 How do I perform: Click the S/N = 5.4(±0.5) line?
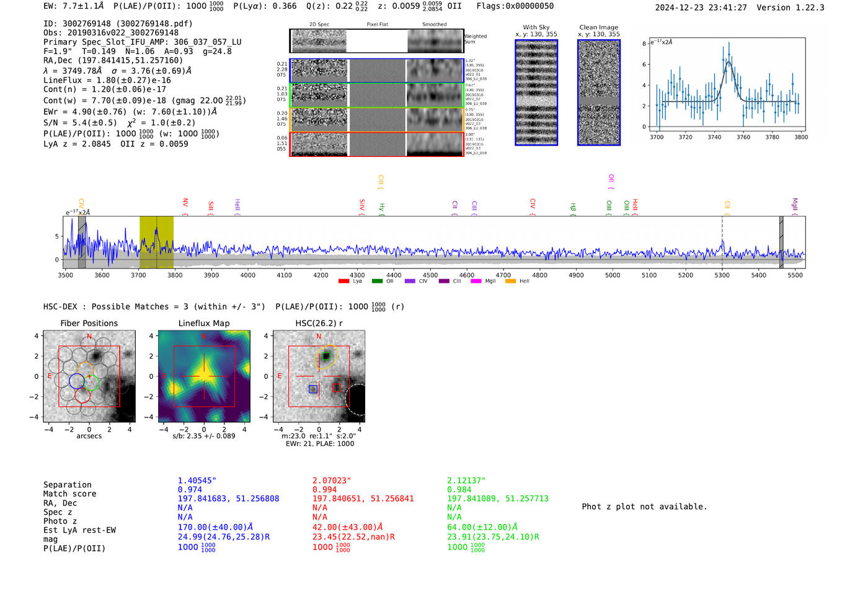[119, 122]
